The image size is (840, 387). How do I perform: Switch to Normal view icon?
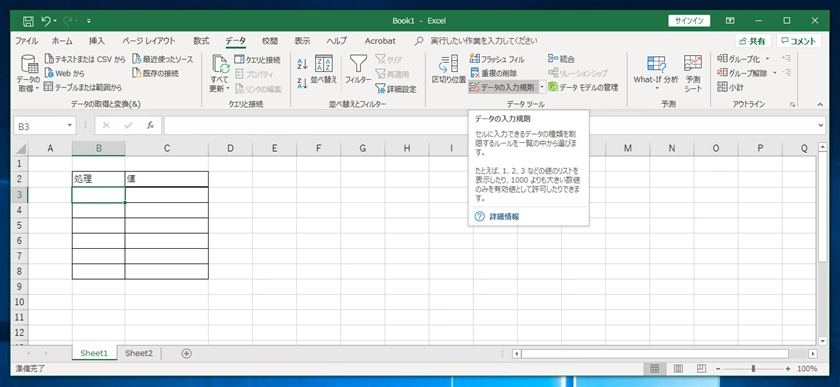coord(654,369)
